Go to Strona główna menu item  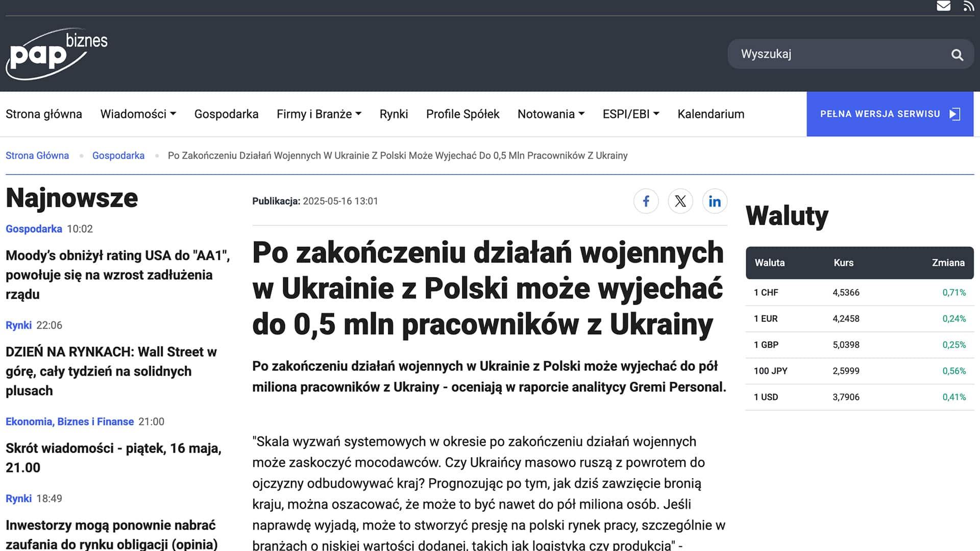[x=44, y=114]
